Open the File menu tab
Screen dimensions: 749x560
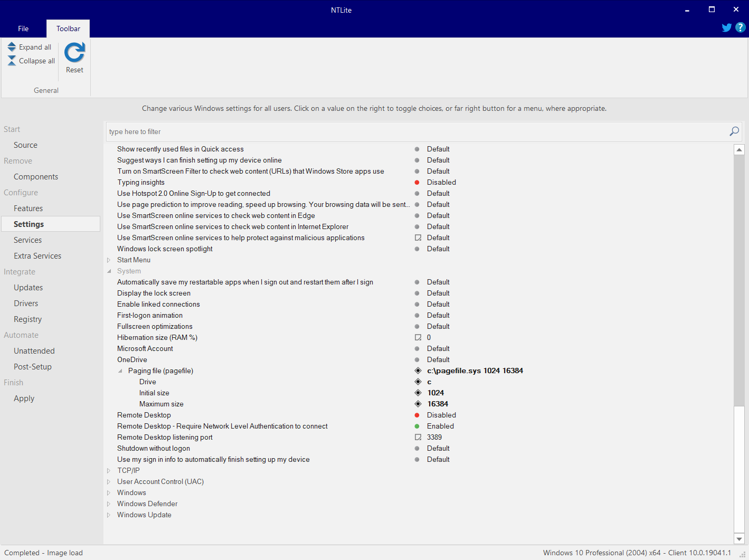23,29
